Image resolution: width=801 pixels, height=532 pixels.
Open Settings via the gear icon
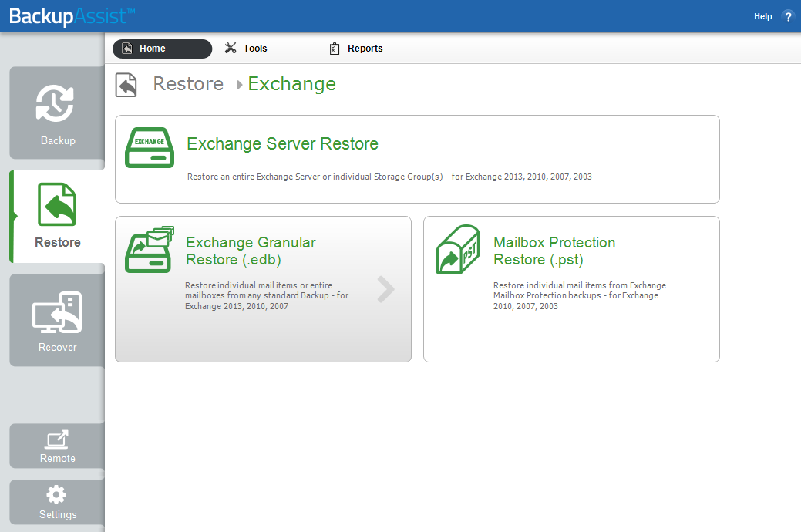click(56, 495)
